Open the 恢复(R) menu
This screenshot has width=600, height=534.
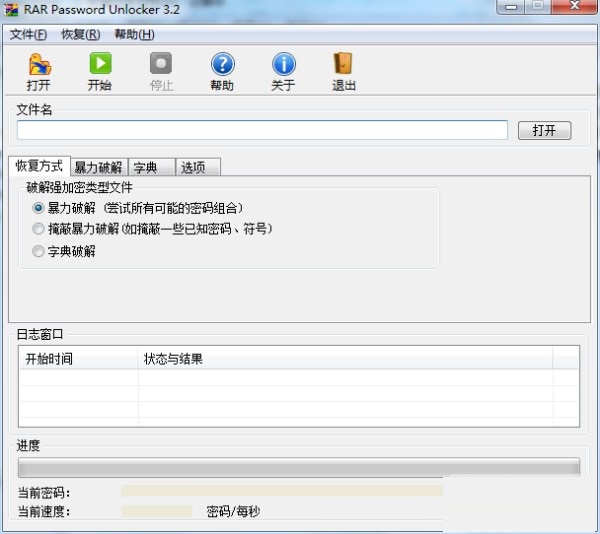point(80,34)
